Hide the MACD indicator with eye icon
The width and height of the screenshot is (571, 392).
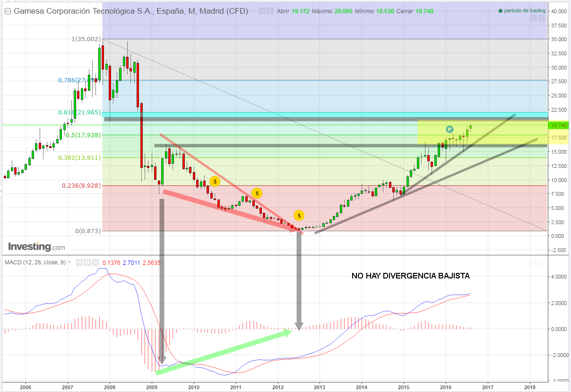[x=79, y=262]
